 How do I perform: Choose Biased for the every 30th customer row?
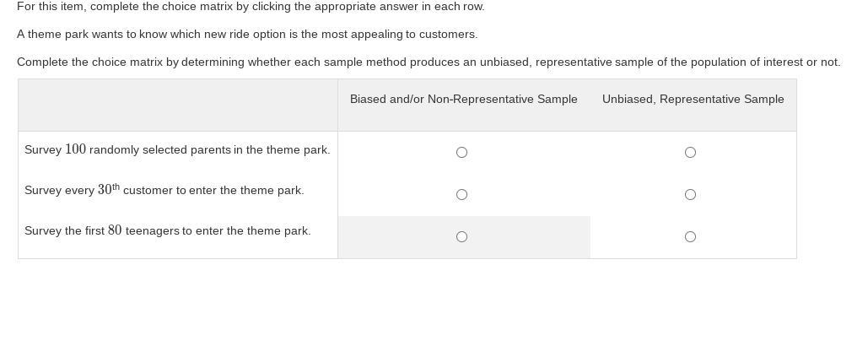coord(461,195)
